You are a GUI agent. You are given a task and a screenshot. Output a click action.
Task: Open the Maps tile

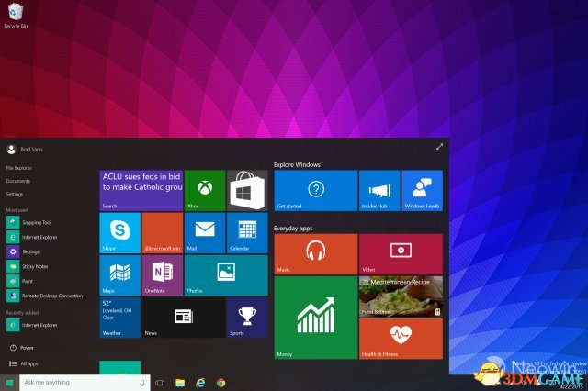[x=120, y=275]
